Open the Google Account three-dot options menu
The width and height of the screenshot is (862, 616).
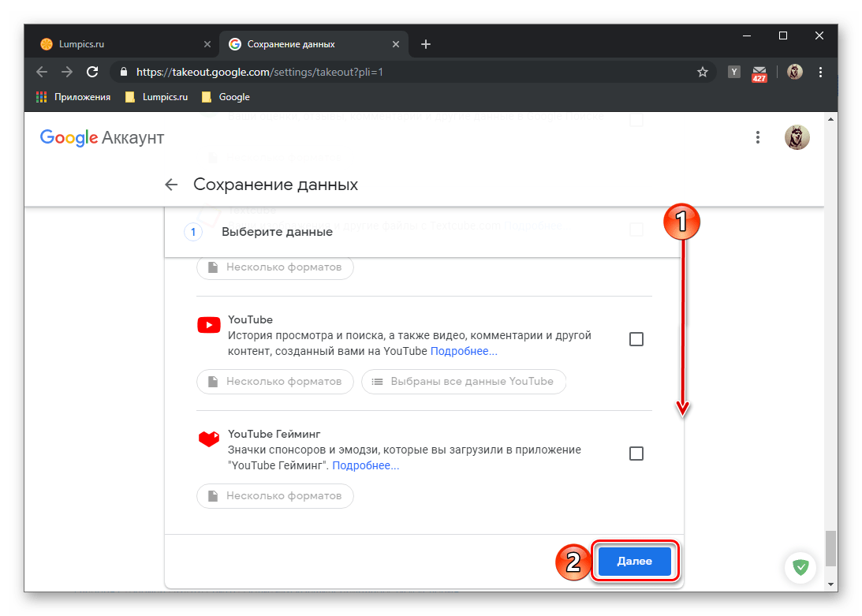tap(757, 138)
